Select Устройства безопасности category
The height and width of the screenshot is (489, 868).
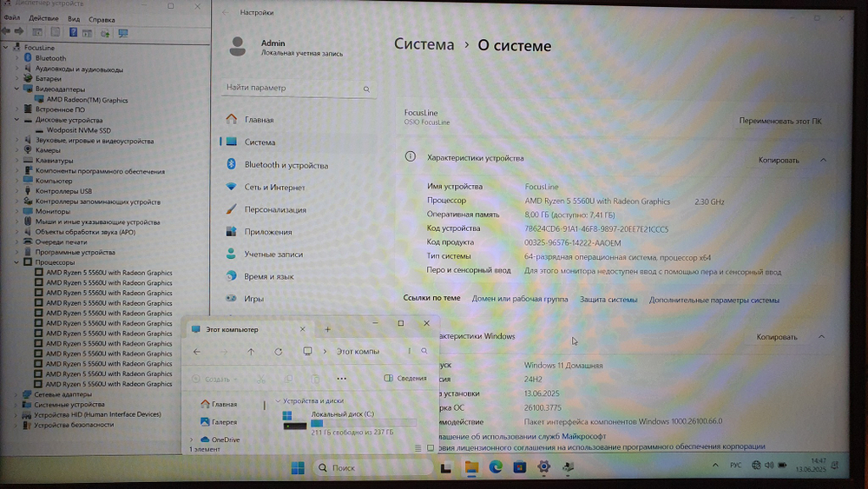pyautogui.click(x=74, y=425)
